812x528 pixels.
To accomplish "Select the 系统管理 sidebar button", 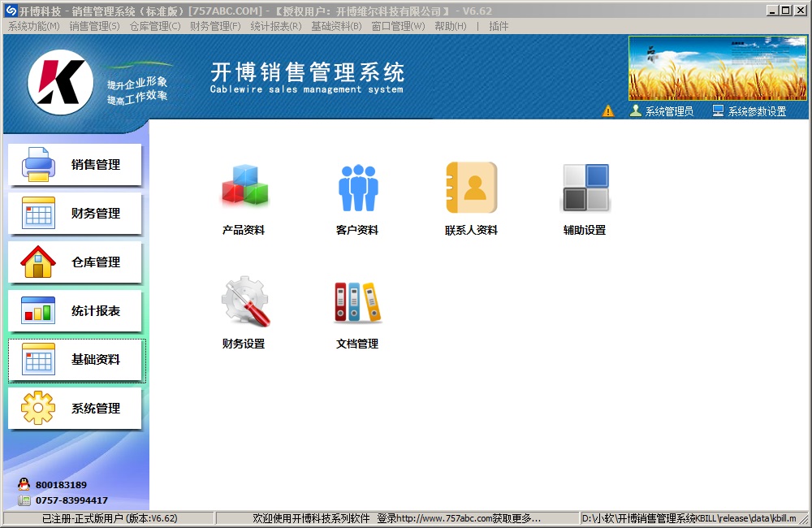I will tap(75, 409).
